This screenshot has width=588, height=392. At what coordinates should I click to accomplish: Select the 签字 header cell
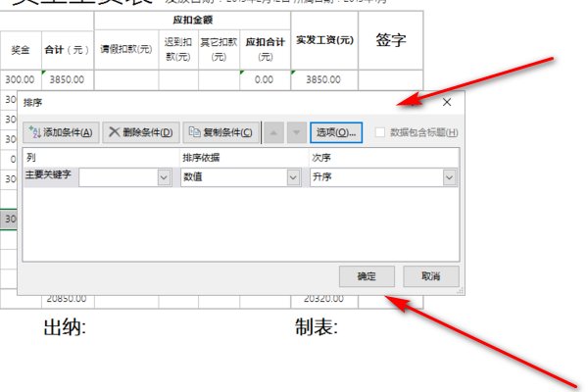[x=391, y=40]
